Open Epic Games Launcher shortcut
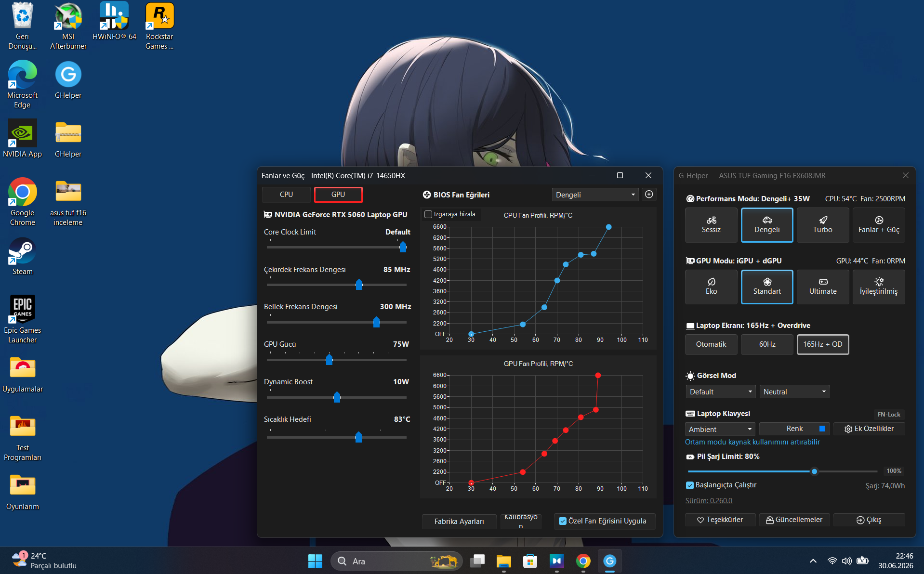This screenshot has height=574, width=924. [x=23, y=319]
